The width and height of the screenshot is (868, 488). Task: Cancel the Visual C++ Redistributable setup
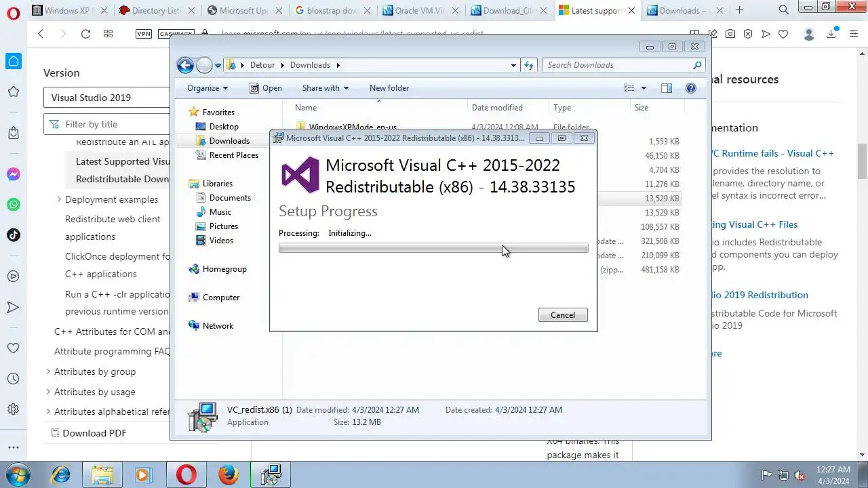(563, 315)
